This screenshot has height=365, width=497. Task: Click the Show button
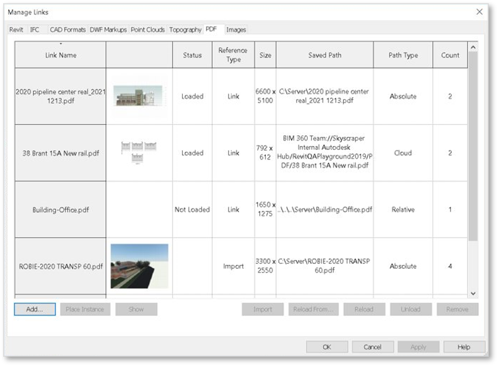click(136, 309)
